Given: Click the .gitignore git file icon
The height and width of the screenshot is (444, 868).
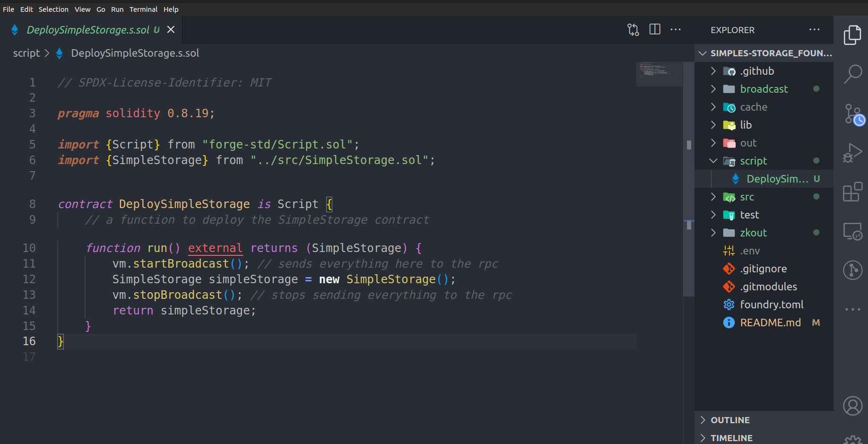Looking at the screenshot, I should pos(729,269).
